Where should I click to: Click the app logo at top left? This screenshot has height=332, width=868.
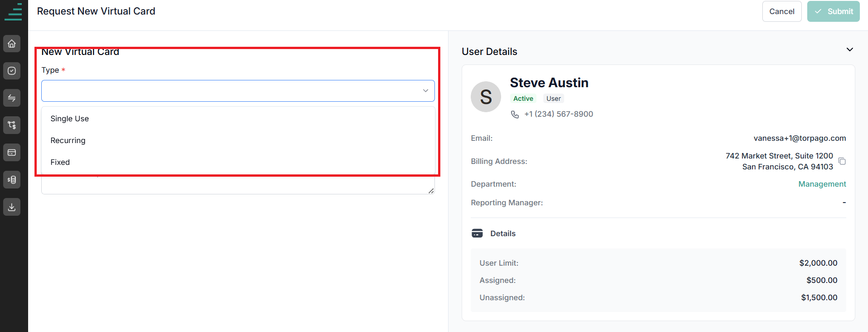pyautogui.click(x=14, y=12)
